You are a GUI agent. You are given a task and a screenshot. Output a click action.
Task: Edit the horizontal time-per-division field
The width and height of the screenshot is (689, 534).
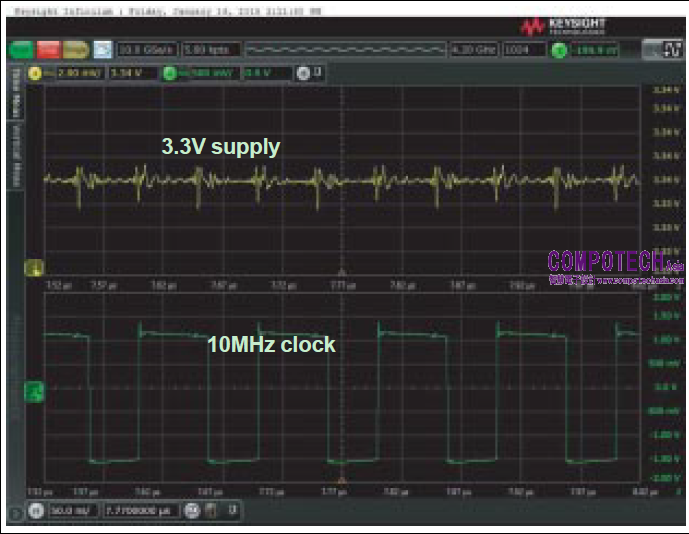tap(72, 511)
